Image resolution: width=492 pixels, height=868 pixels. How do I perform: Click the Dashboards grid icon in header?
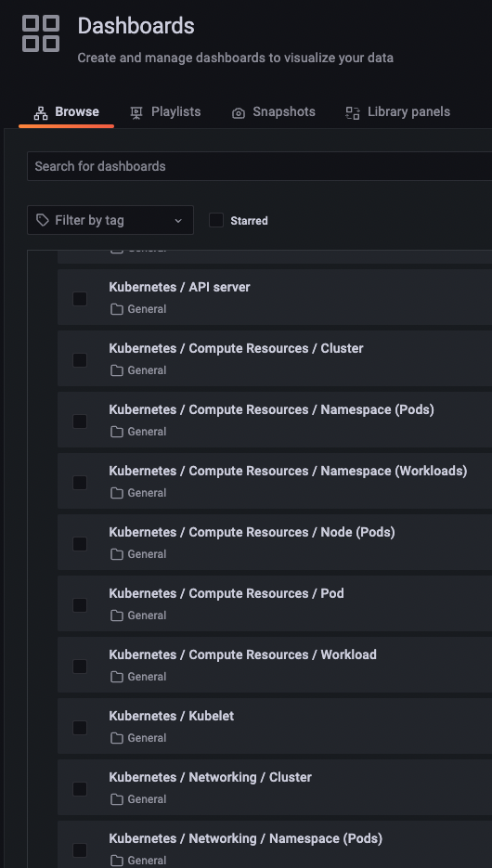pos(41,33)
